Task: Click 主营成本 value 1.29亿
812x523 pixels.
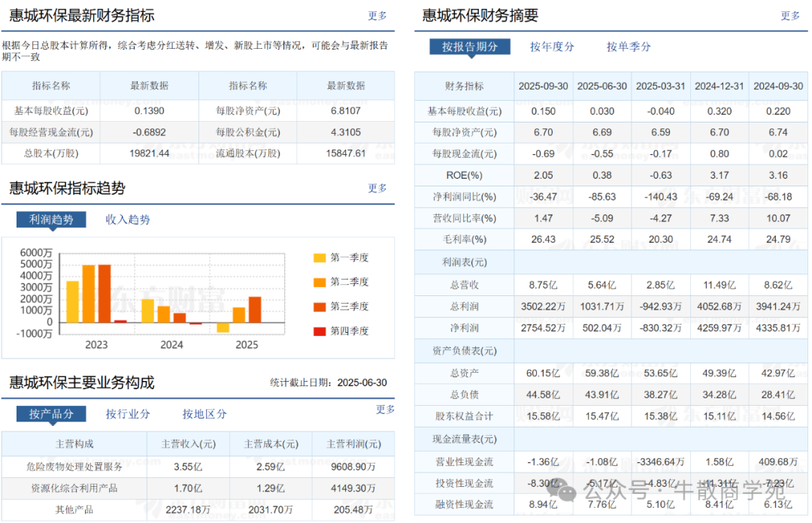Action: click(x=271, y=488)
